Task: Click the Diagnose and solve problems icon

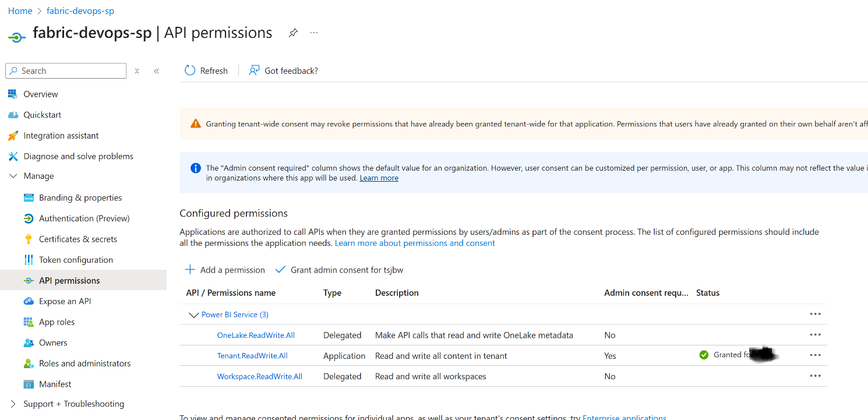Action: [13, 156]
